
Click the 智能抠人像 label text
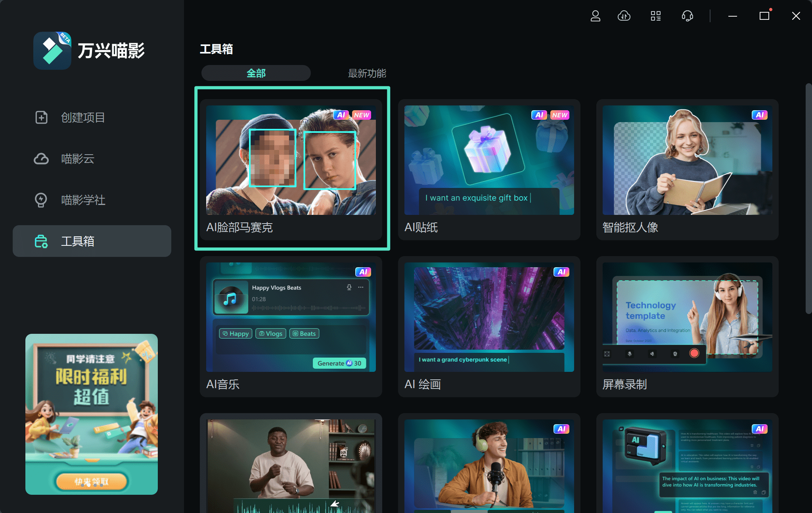[630, 227]
